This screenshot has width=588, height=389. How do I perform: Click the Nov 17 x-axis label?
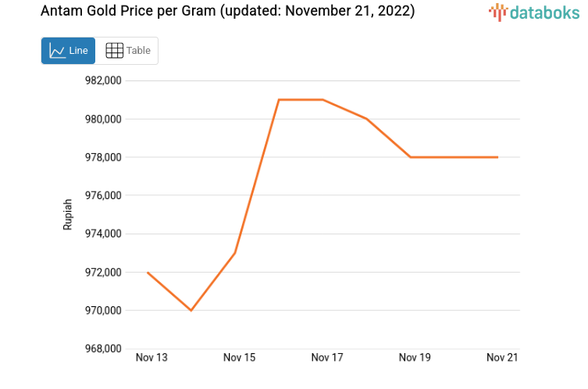pos(327,358)
